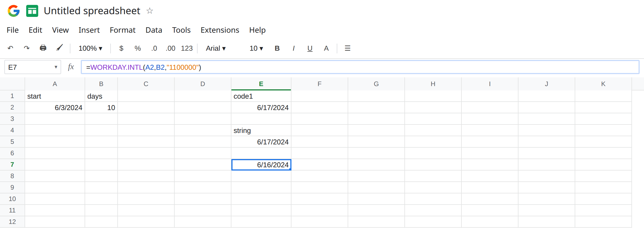644x231 pixels.
Task: Open the 100% zoom dropdown
Action: [x=90, y=48]
